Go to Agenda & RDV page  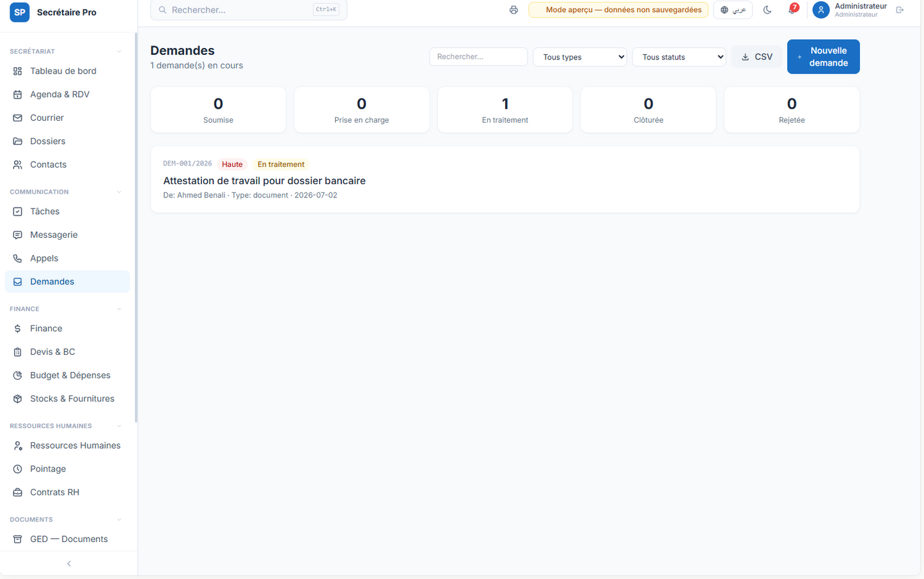tap(67, 95)
